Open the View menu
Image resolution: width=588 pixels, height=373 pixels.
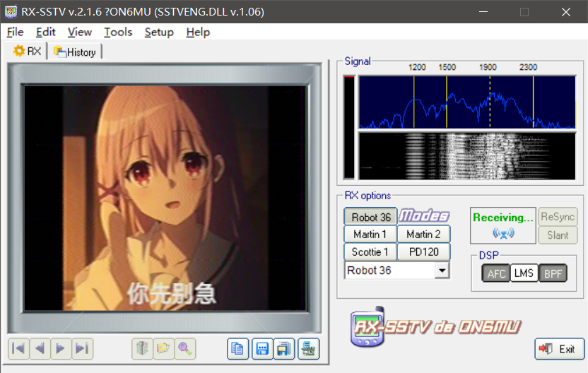coord(79,32)
